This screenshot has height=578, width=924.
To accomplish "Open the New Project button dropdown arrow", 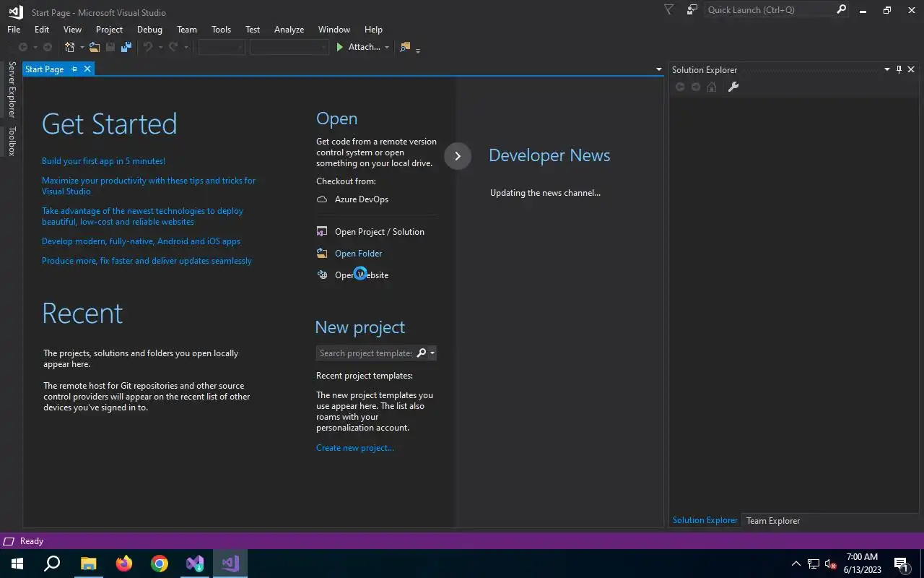I will tap(82, 48).
